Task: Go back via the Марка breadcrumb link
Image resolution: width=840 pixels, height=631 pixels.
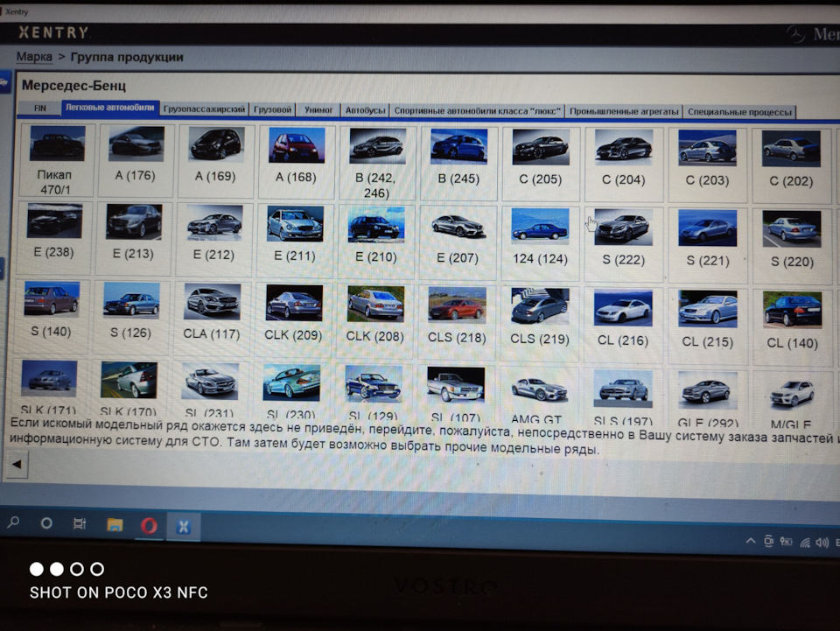Action: (34, 56)
